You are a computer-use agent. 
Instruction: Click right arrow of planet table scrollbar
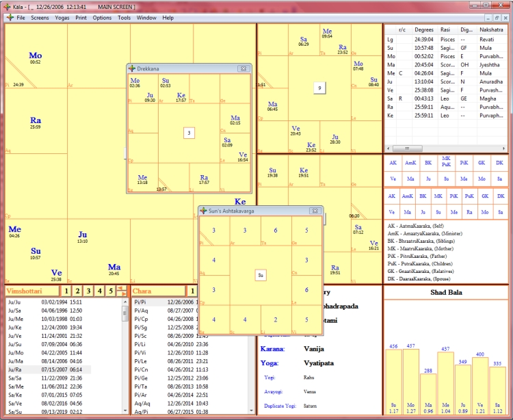click(504, 148)
